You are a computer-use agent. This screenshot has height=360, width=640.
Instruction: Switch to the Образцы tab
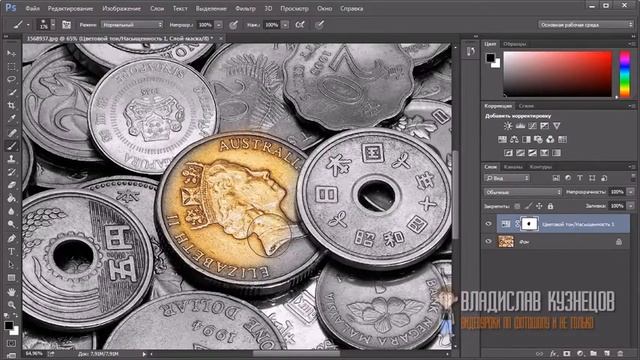514,44
